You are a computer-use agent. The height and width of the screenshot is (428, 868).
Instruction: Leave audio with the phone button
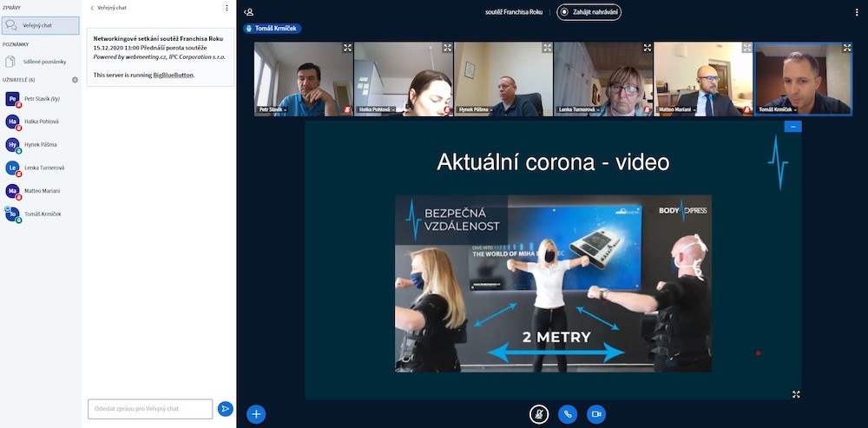(568, 414)
